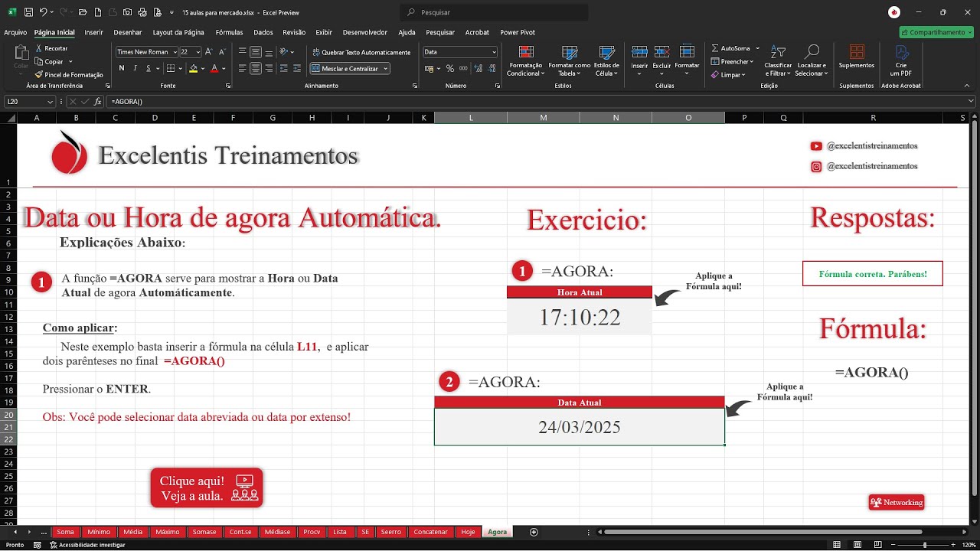Image resolution: width=980 pixels, height=551 pixels.
Task: Open Classificar e Filtrar dropdown
Action: (778, 60)
